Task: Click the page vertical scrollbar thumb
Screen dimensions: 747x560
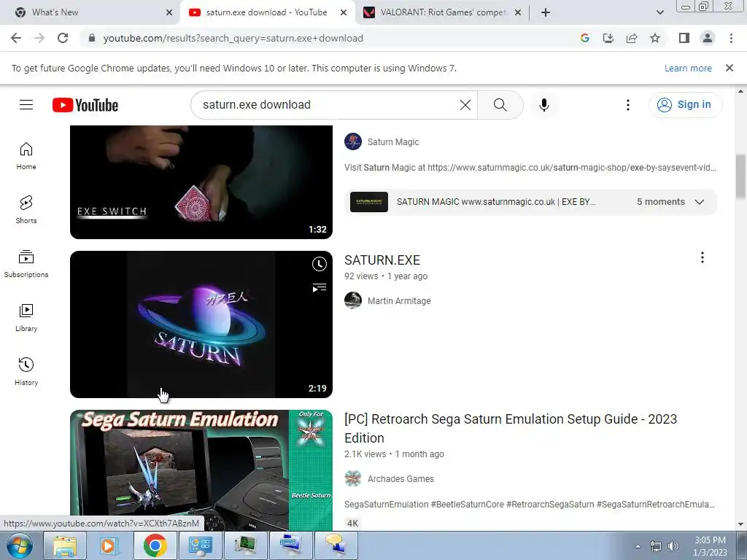Action: pos(740,176)
